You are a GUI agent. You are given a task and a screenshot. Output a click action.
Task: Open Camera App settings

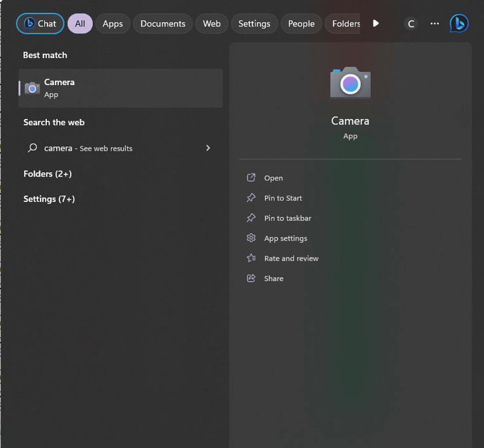click(x=286, y=239)
